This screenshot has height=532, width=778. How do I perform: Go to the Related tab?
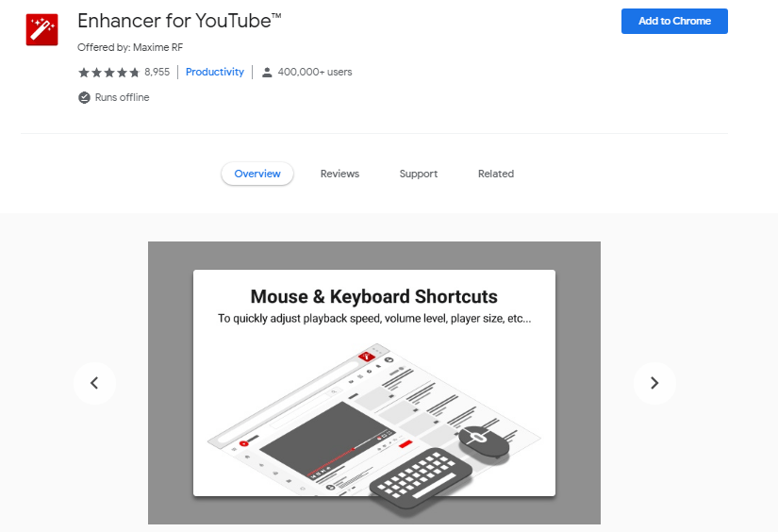[496, 174]
